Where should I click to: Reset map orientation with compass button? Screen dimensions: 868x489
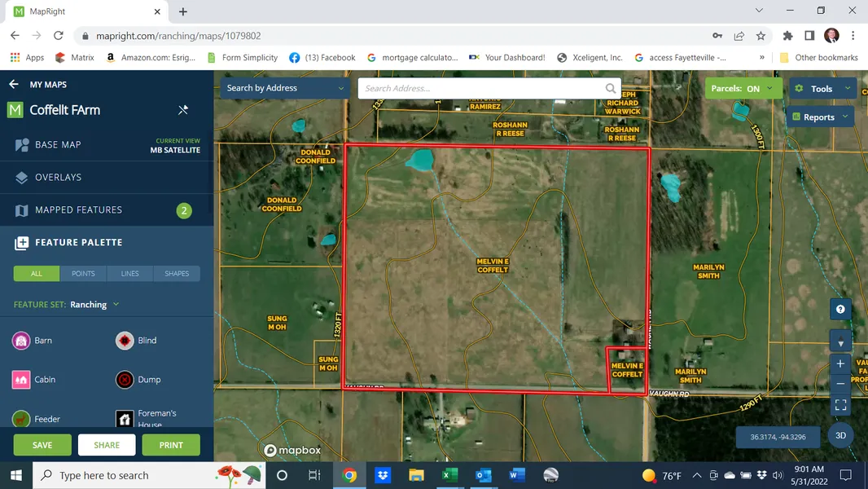pos(840,341)
